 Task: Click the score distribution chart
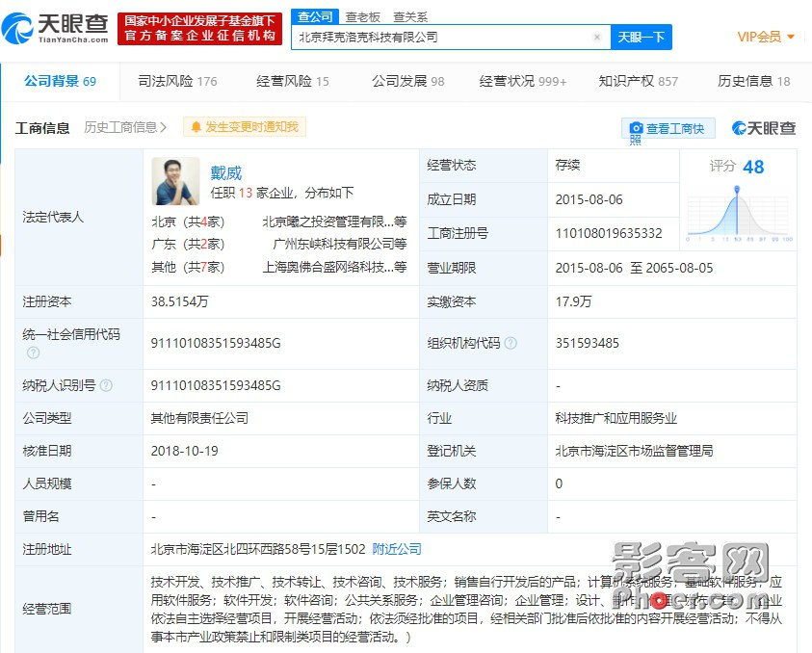pos(739,213)
